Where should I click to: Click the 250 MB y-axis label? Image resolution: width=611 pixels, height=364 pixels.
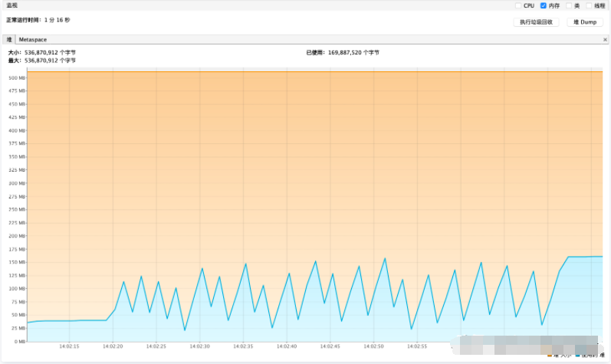(x=17, y=209)
